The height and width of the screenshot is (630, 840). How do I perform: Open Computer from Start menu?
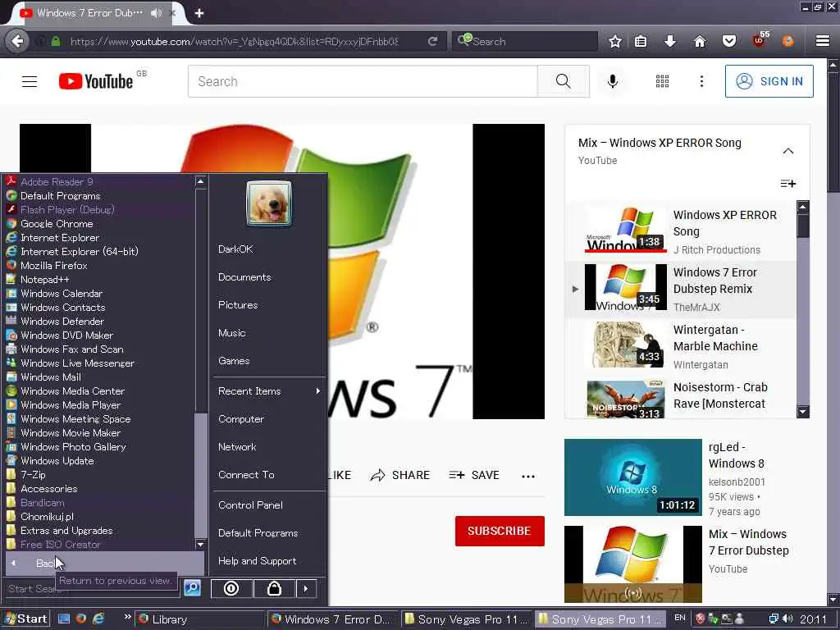(x=241, y=419)
